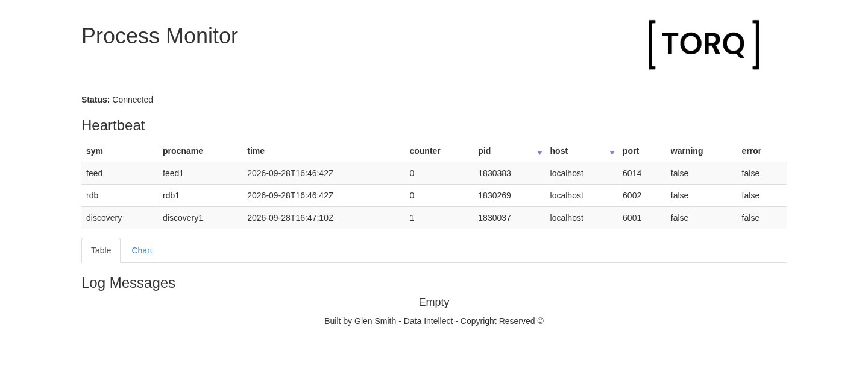
Task: Click the warning value in the rdb row
Action: coord(679,195)
